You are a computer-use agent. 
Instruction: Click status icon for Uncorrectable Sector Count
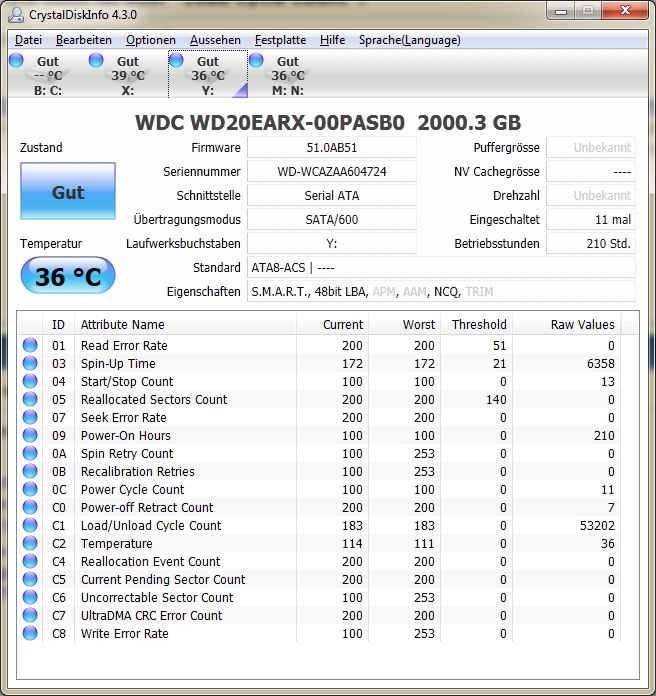tap(30, 597)
